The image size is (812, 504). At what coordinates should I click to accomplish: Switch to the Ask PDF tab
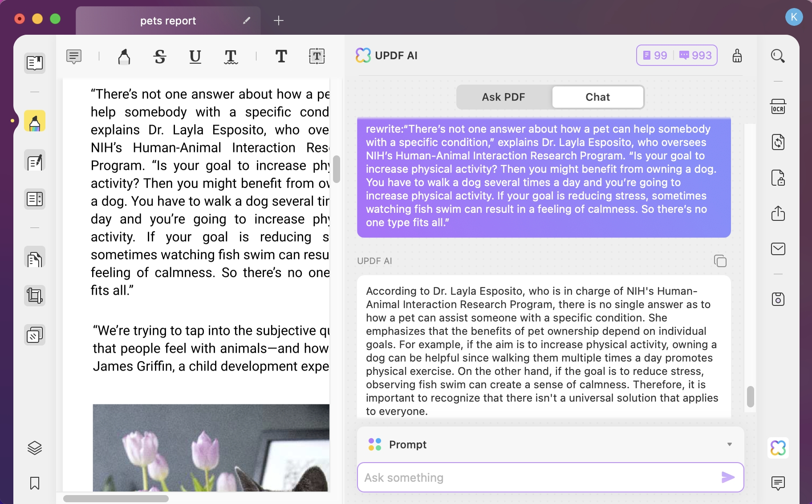pos(504,97)
